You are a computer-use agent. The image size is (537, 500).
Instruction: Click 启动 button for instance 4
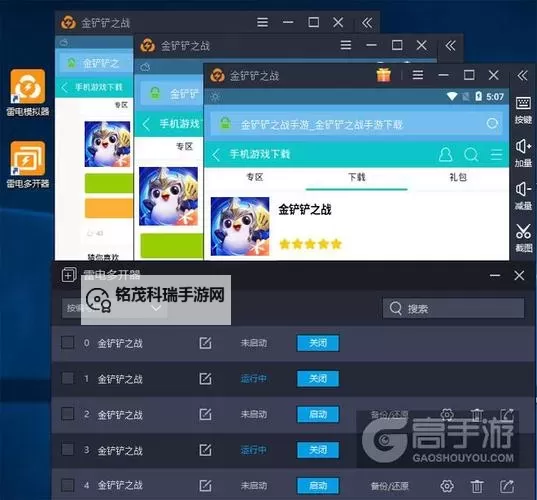click(318, 486)
